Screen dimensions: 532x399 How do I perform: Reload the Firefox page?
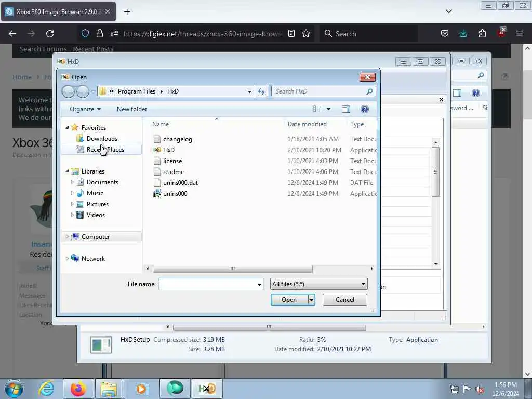[x=50, y=34]
